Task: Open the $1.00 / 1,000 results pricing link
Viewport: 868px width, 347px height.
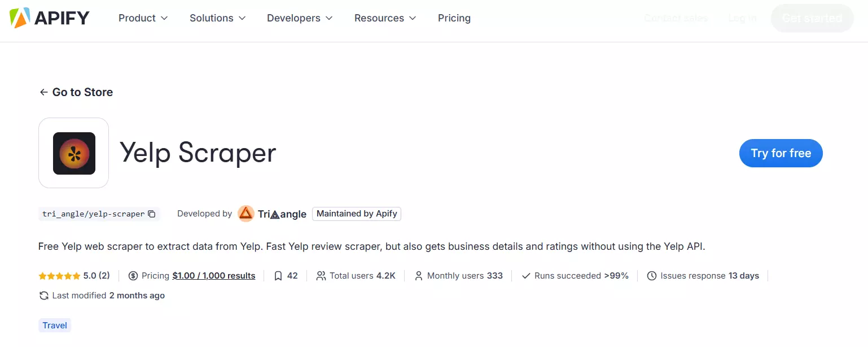Action: click(x=214, y=276)
